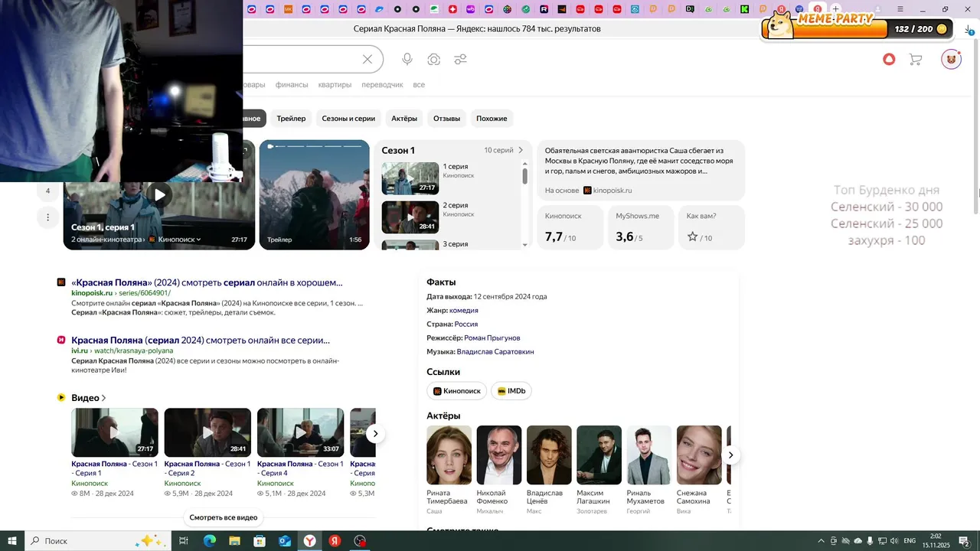Open the 'все' search categories item
Viewport: 980px width, 551px height.
tap(419, 85)
